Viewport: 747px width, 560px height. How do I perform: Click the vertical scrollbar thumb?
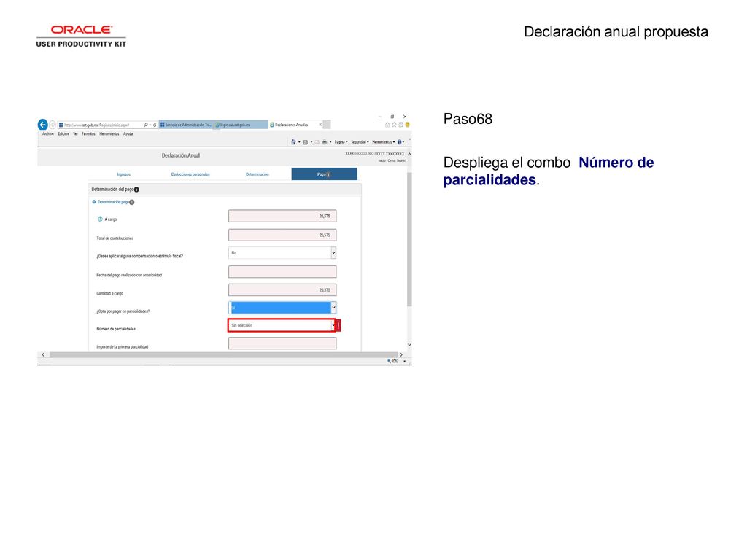point(409,239)
